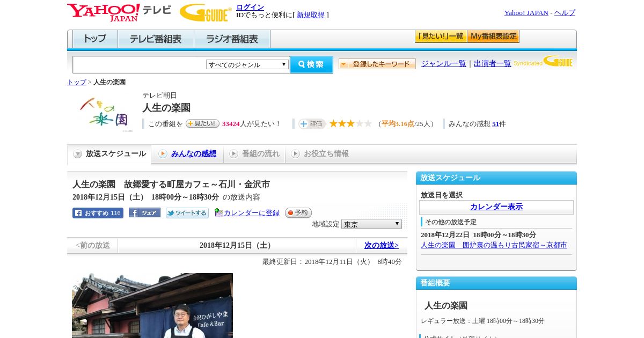Select the トップ navigation tab

tap(95, 39)
